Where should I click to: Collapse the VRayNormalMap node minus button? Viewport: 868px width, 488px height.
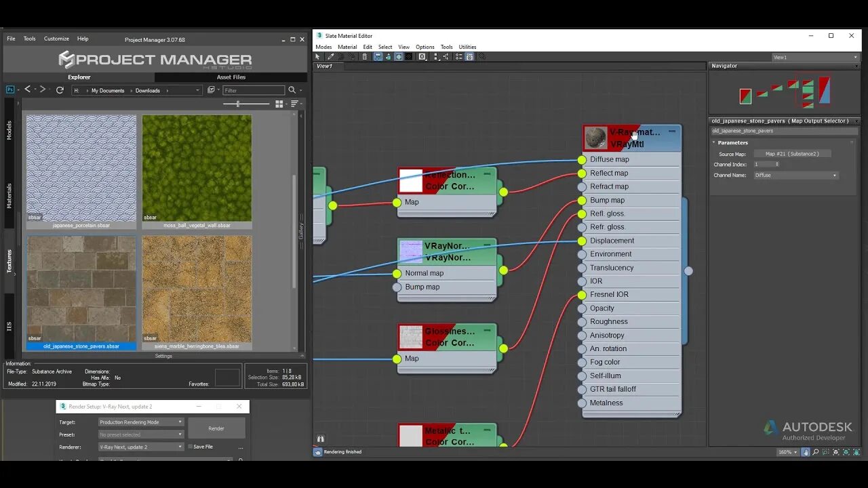click(x=487, y=245)
